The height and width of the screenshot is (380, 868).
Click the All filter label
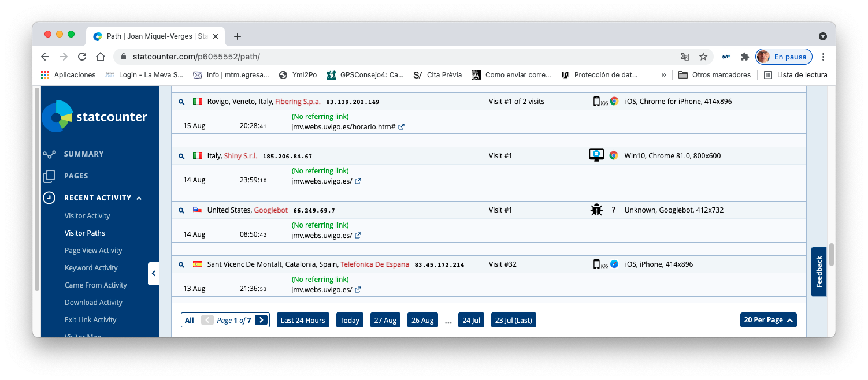[x=190, y=320]
